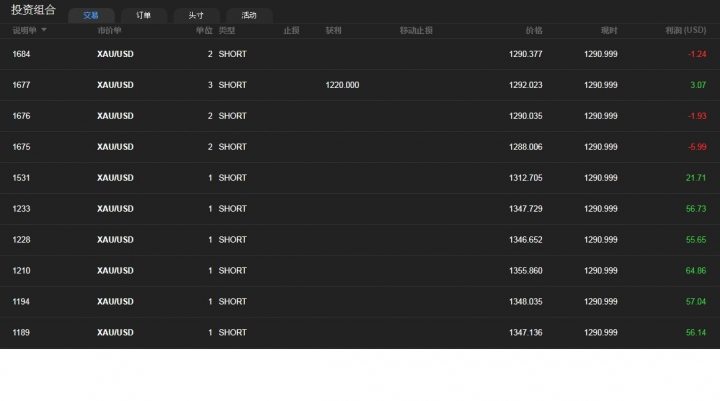The width and height of the screenshot is (720, 401).
Task: Select trade ticket 1210
Action: click(x=21, y=271)
